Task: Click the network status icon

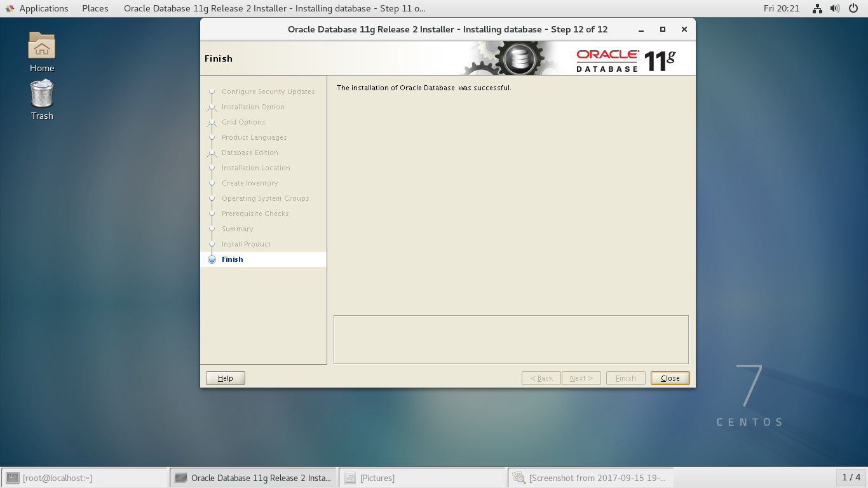Action: click(x=818, y=8)
